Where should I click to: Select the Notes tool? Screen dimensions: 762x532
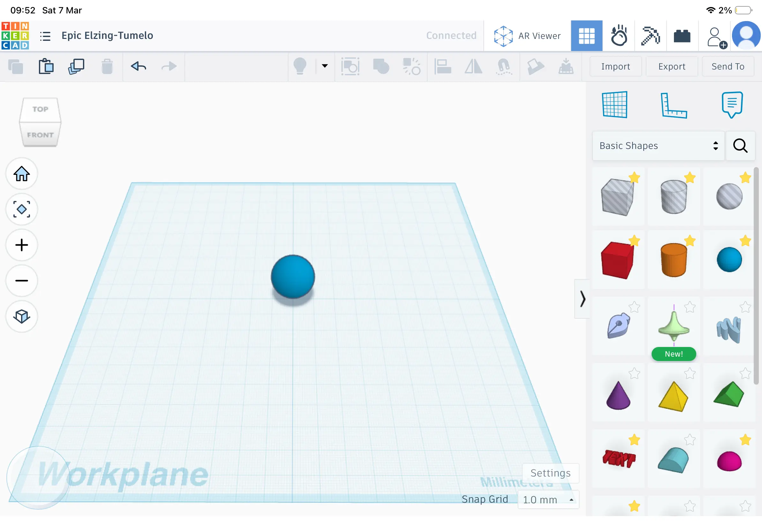click(732, 105)
